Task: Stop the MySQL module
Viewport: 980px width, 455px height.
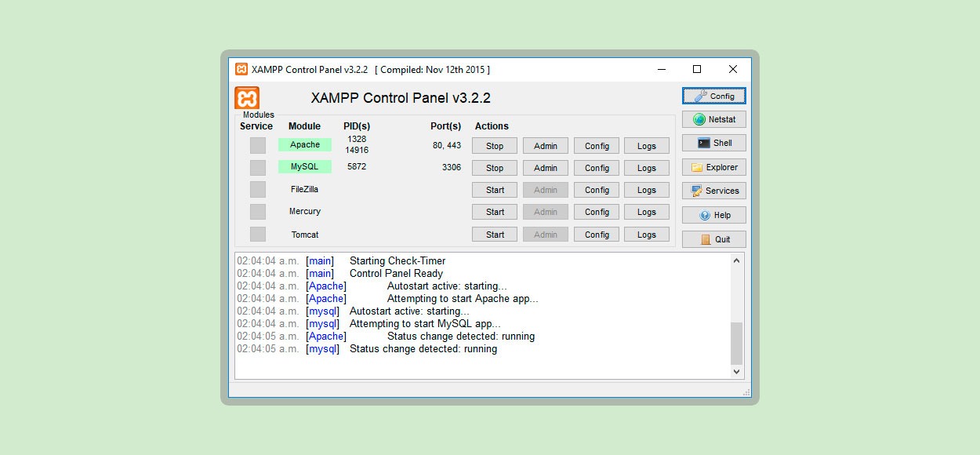Action: coord(495,168)
